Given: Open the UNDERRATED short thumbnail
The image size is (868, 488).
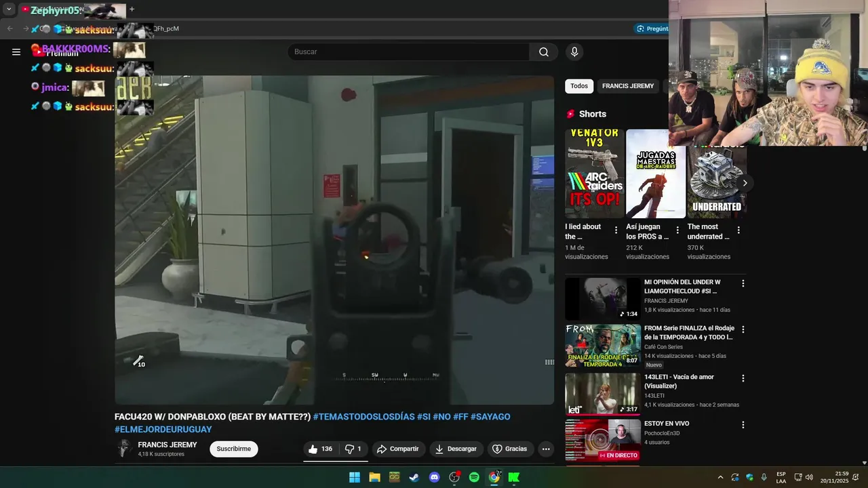Looking at the screenshot, I should 717,174.
